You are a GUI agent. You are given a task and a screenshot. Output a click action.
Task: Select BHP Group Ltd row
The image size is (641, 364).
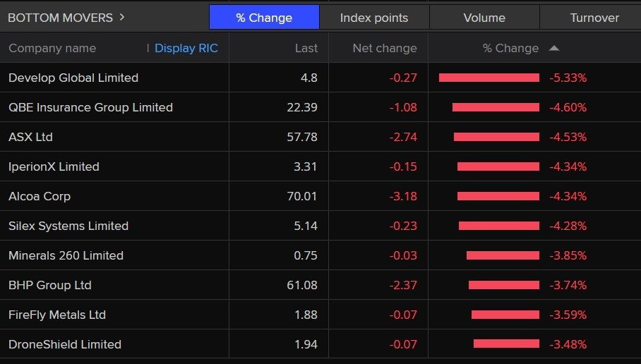[320, 285]
